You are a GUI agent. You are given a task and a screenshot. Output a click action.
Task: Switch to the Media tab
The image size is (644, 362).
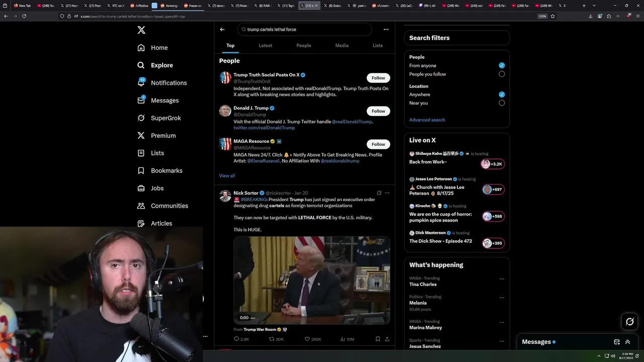(342, 45)
